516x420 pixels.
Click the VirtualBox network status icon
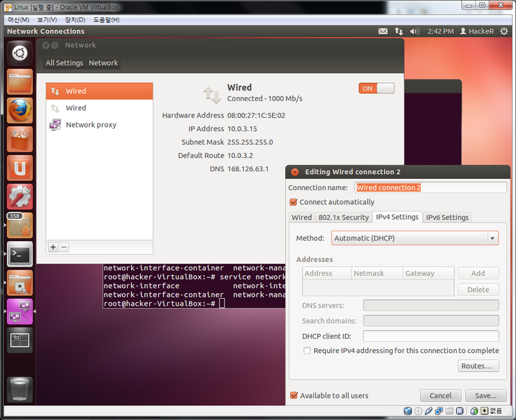(x=439, y=411)
